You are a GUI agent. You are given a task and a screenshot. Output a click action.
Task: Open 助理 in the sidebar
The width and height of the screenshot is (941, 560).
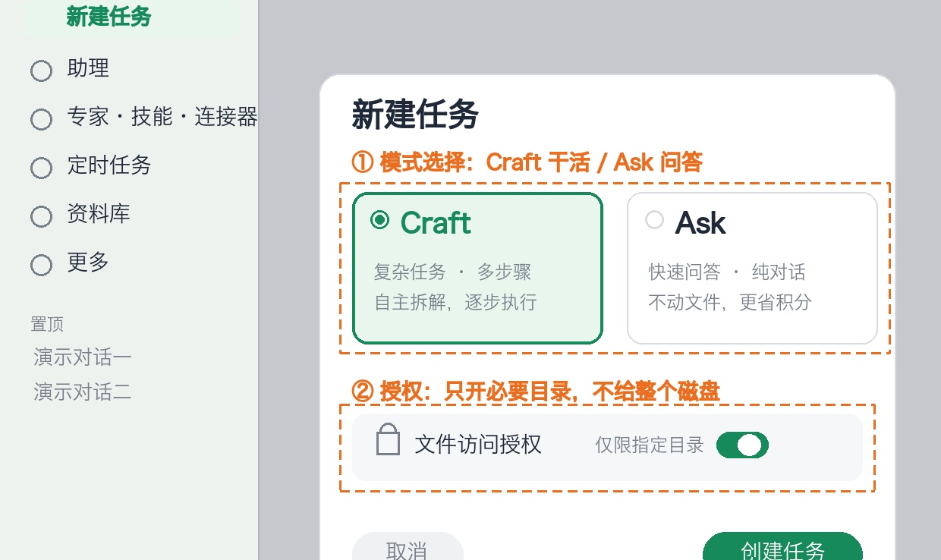(88, 68)
